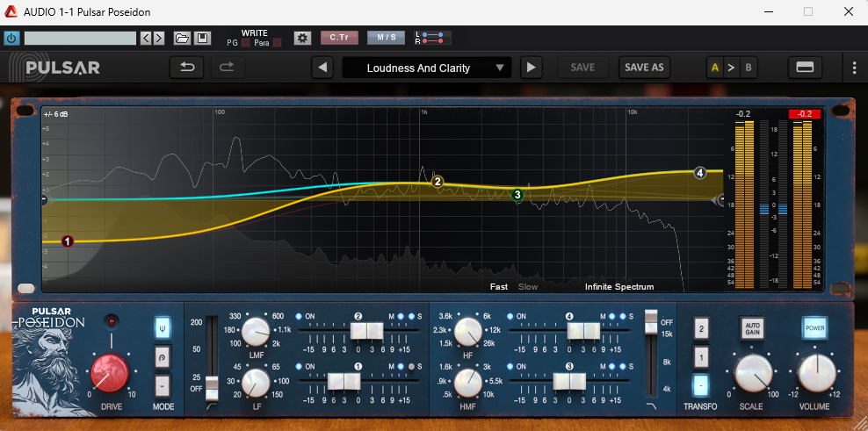Select the trident mode button
The height and width of the screenshot is (431, 868).
pos(163,328)
